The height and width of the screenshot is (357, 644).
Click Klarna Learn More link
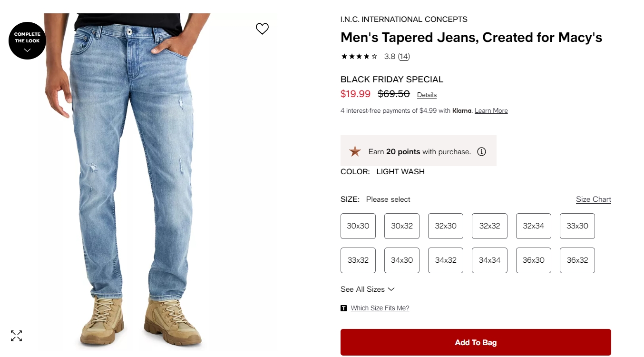(491, 110)
